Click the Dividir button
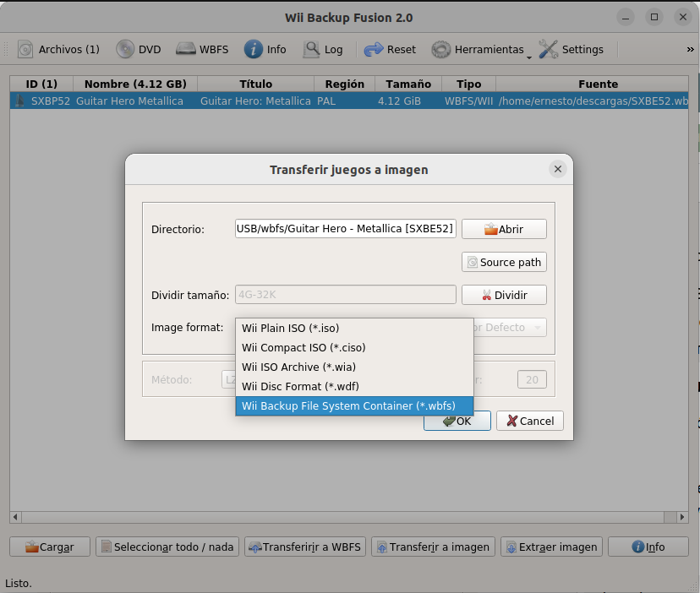700x593 pixels. click(504, 295)
